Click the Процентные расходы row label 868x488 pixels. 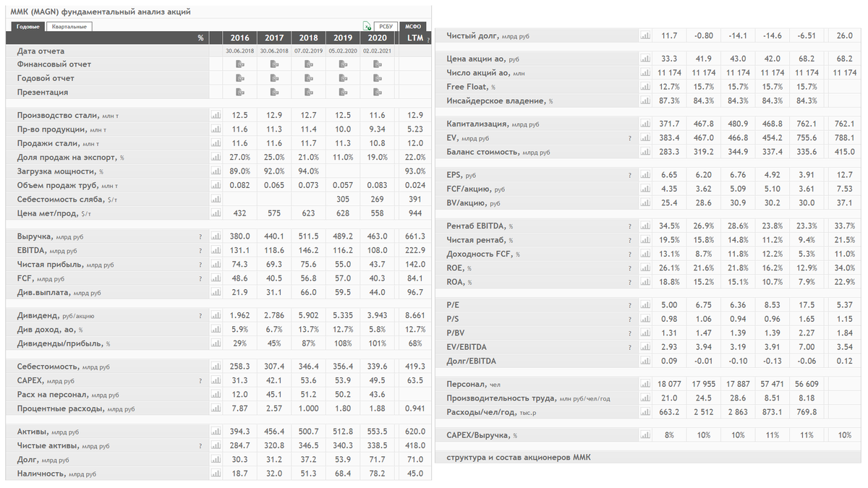(76, 408)
